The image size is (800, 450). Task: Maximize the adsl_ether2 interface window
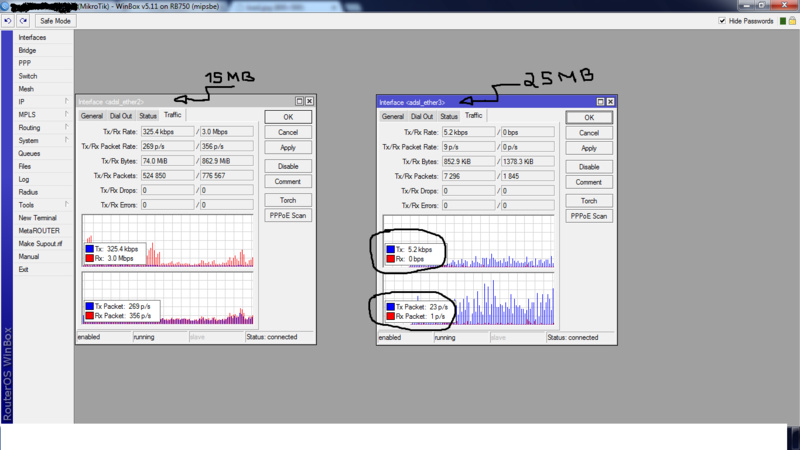(299, 101)
